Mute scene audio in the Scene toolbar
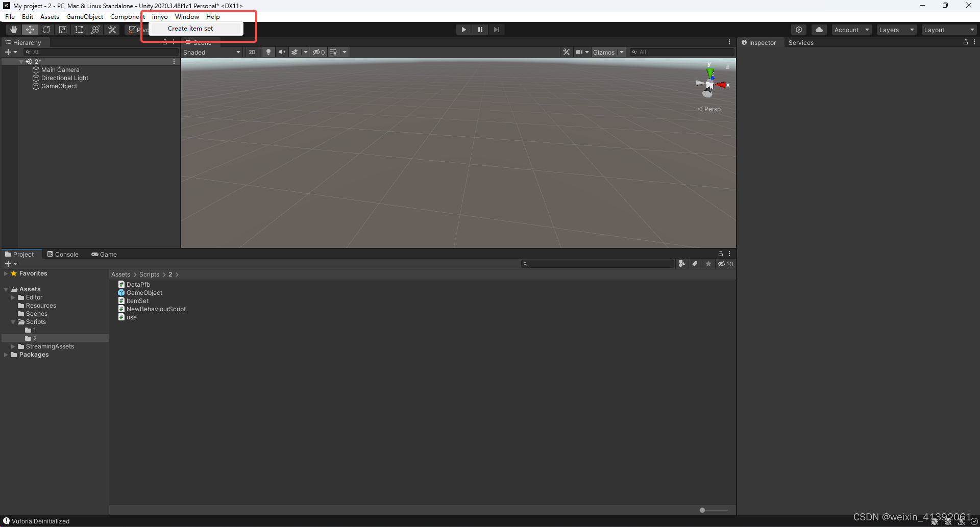Image resolution: width=980 pixels, height=527 pixels. [x=282, y=52]
